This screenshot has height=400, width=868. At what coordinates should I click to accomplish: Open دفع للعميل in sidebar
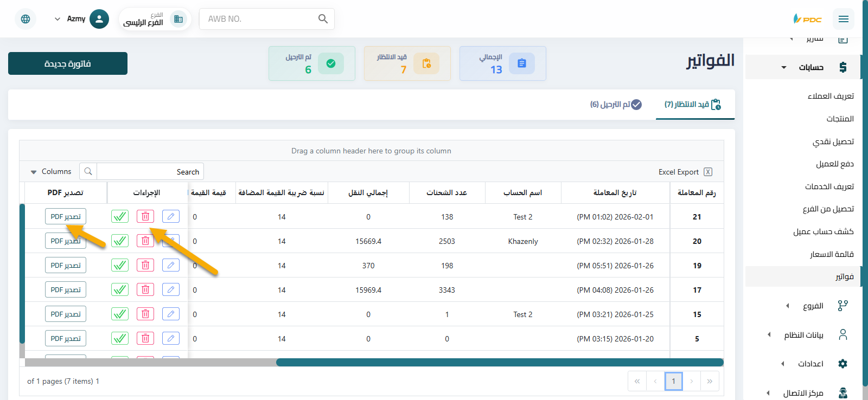pos(834,164)
